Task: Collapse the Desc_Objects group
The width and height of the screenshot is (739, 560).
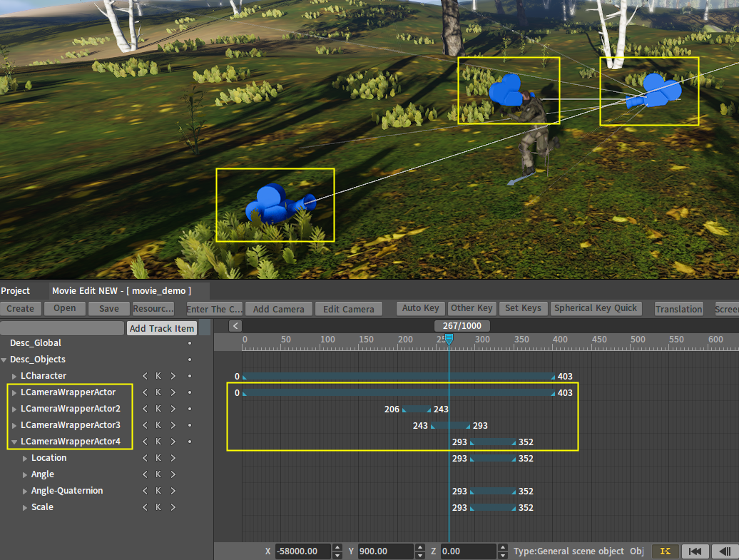Action: [x=4, y=360]
